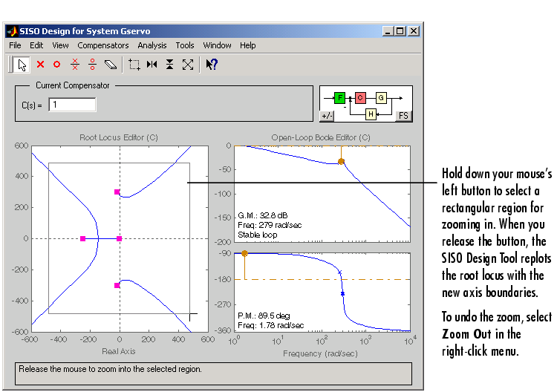Click the MATLAB icon in title bar
557x392 pixels.
coord(13,31)
